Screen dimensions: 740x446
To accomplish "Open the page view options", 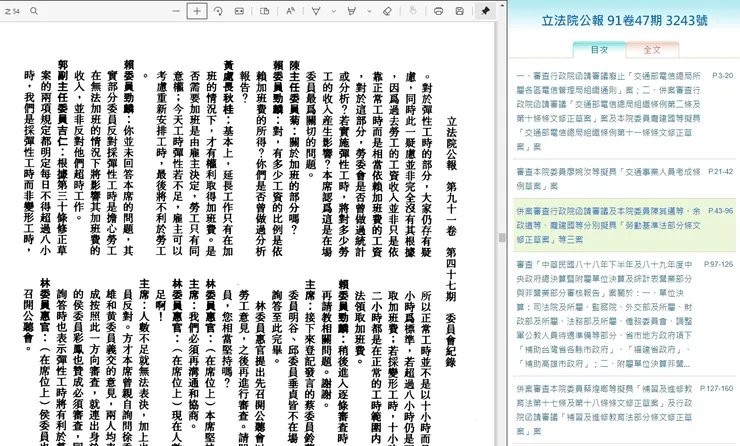I will [265, 11].
